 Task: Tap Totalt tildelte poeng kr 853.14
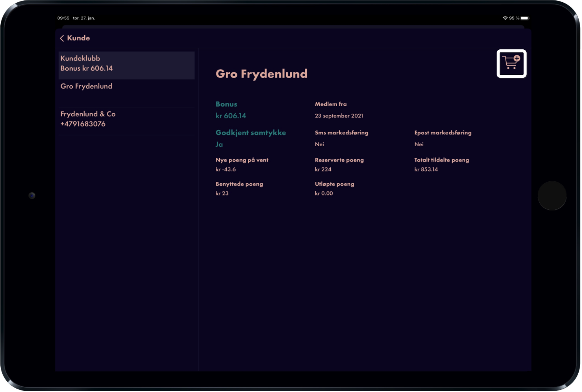coord(427,169)
